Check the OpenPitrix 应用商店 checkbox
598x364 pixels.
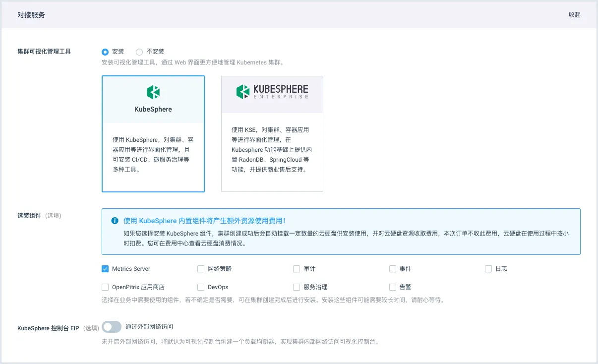tap(105, 287)
